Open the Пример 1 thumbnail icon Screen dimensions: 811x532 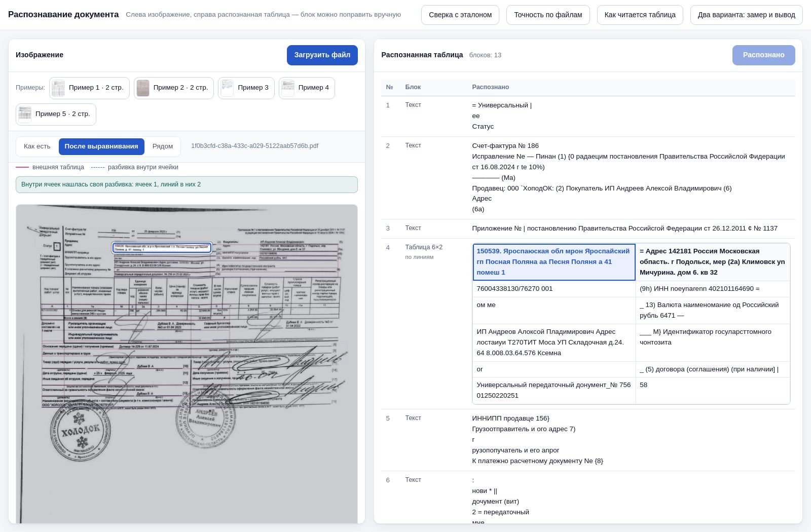(x=58, y=88)
